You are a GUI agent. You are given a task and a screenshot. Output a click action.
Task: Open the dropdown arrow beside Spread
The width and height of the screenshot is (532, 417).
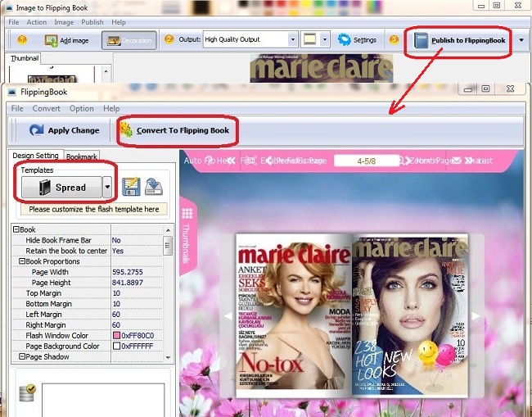coord(107,187)
